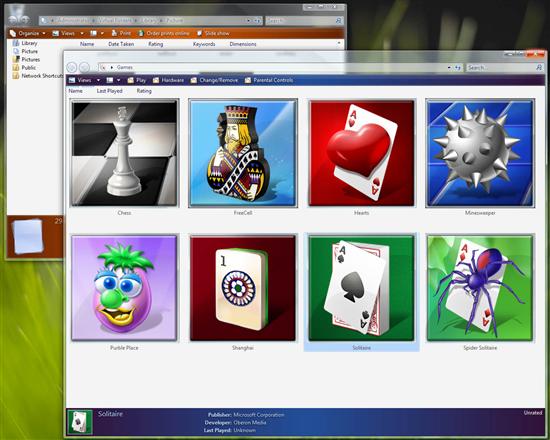Select the Hearts game icon
Viewport: 550px width, 440px height.
(x=362, y=153)
